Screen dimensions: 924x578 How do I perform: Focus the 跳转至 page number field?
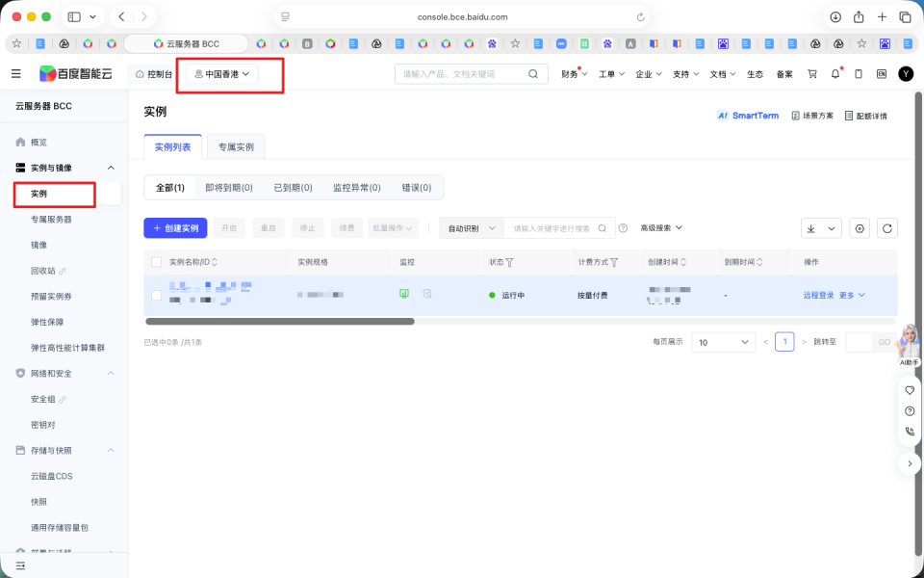tap(859, 342)
